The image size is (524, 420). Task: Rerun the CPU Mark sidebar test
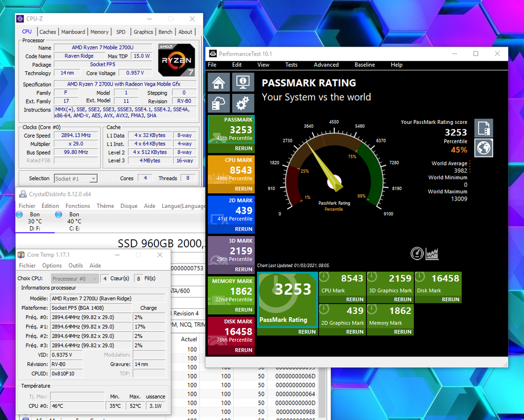(243, 189)
